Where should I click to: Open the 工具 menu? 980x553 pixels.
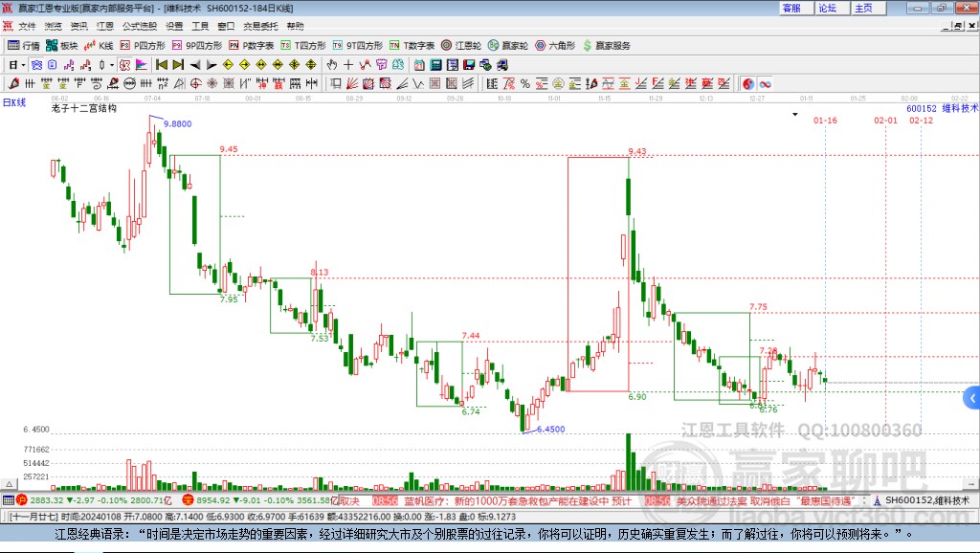point(200,26)
